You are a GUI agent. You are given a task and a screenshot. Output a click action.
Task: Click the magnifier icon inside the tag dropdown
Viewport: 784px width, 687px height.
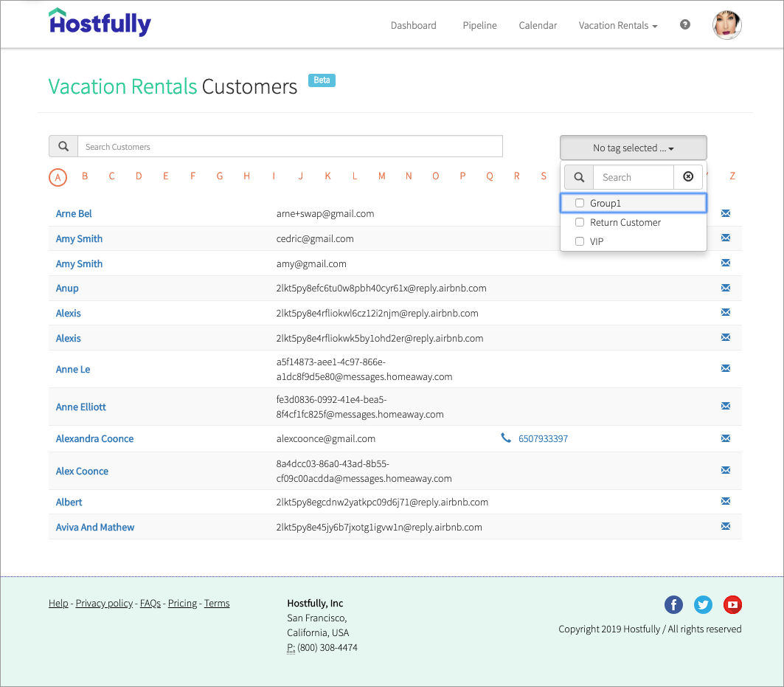pos(578,177)
